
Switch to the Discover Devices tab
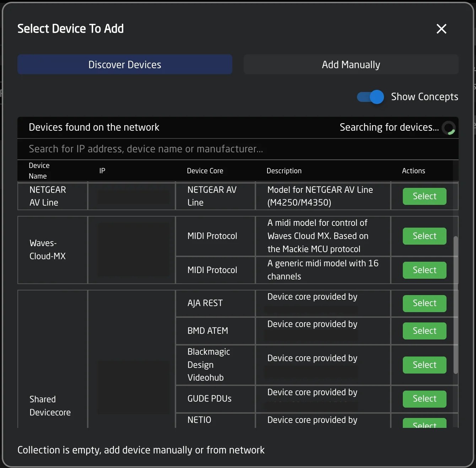[125, 64]
